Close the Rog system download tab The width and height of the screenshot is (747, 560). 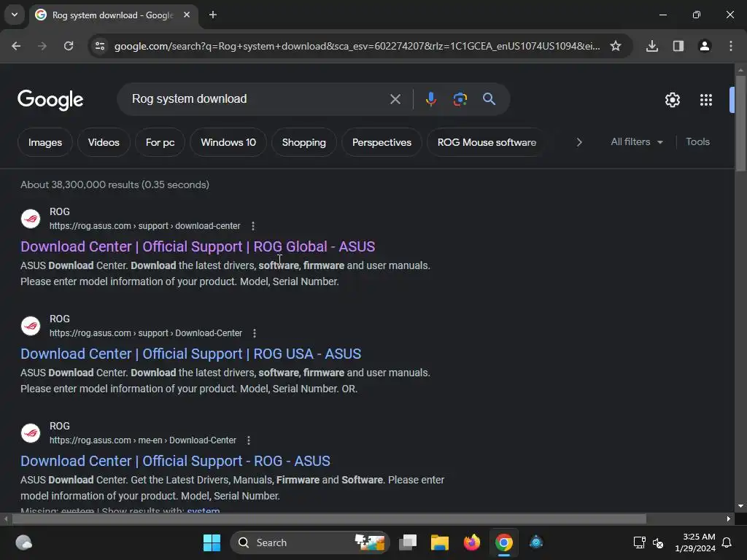(187, 15)
